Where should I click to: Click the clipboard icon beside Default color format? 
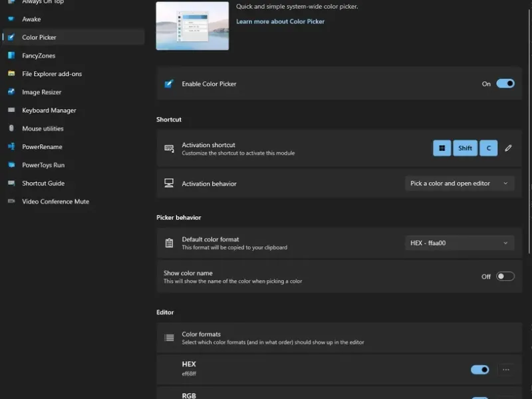169,243
